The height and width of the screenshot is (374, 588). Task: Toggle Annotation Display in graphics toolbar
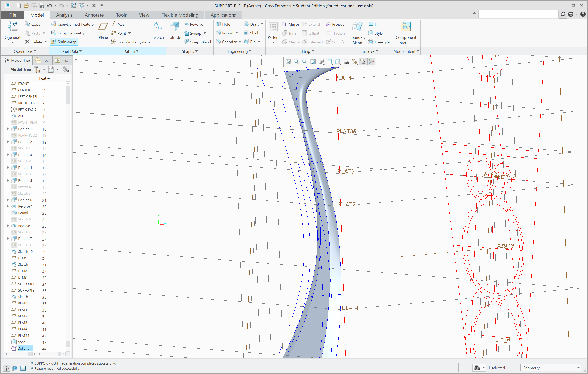[363, 62]
